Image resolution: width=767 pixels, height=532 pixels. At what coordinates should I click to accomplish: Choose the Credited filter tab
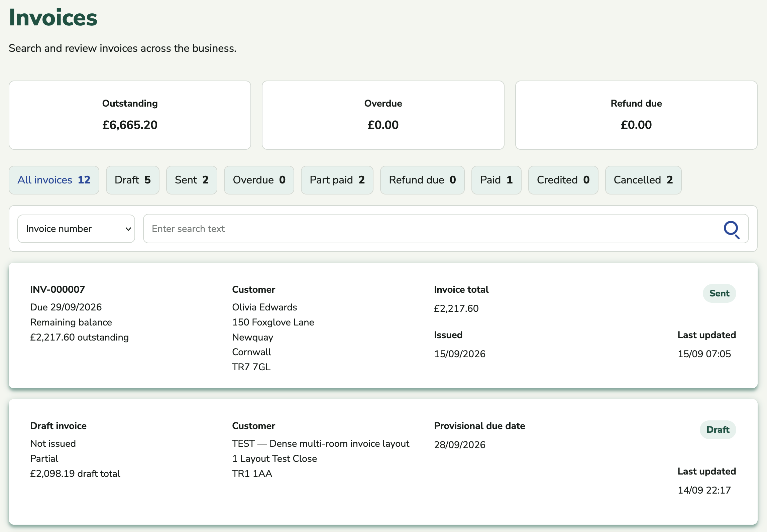click(x=563, y=180)
